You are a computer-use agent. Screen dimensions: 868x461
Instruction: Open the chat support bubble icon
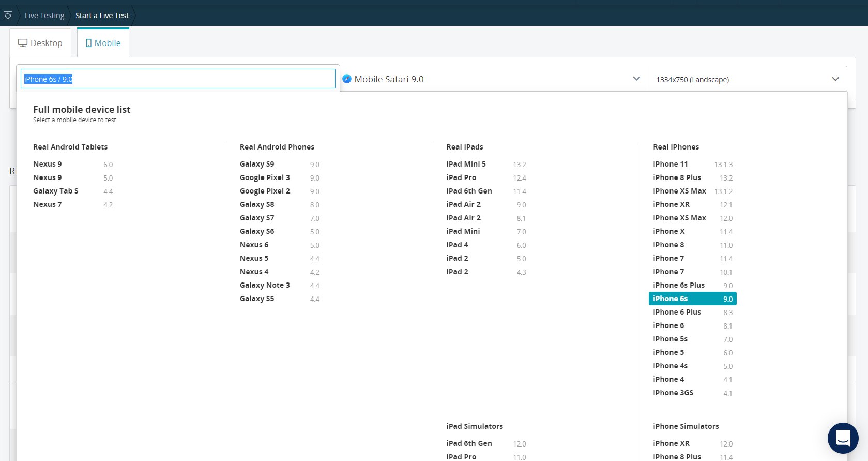pyautogui.click(x=843, y=438)
